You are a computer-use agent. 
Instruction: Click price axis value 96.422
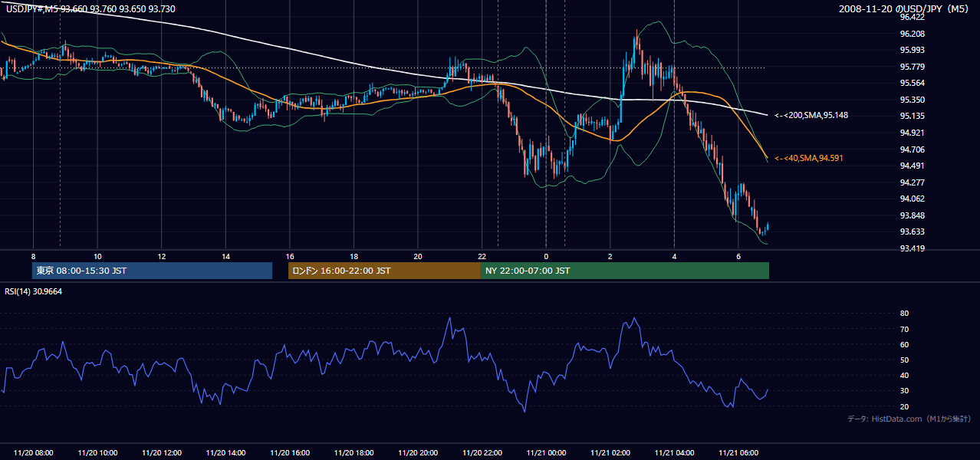[x=912, y=17]
